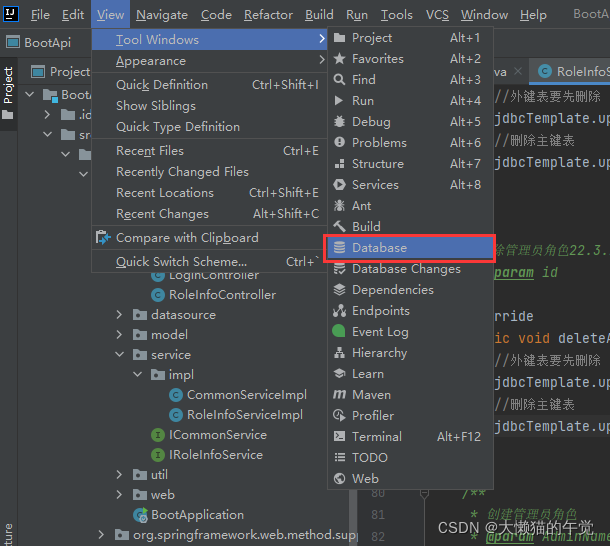This screenshot has width=610, height=546.
Task: Open RoleInfoController class in tree
Action: click(222, 295)
